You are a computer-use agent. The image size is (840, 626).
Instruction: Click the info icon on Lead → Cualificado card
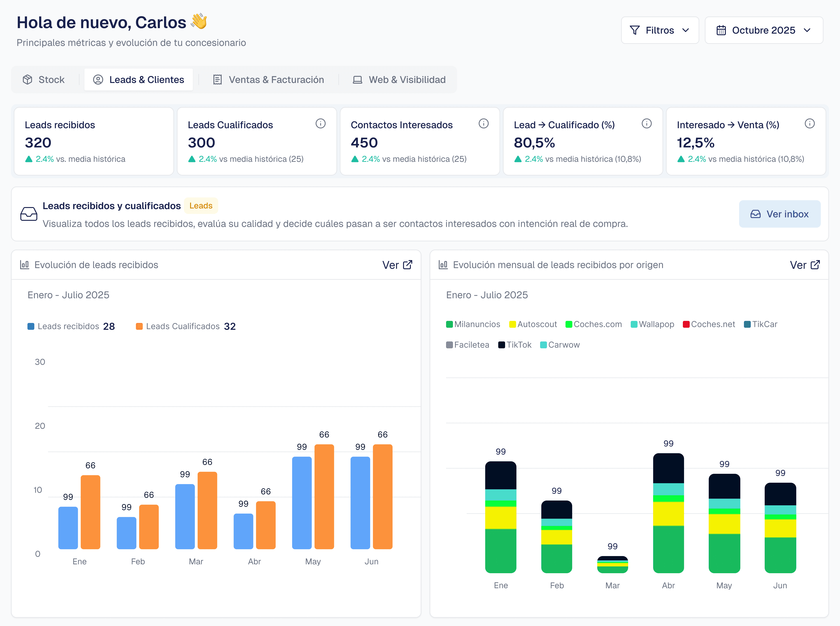coord(647,124)
